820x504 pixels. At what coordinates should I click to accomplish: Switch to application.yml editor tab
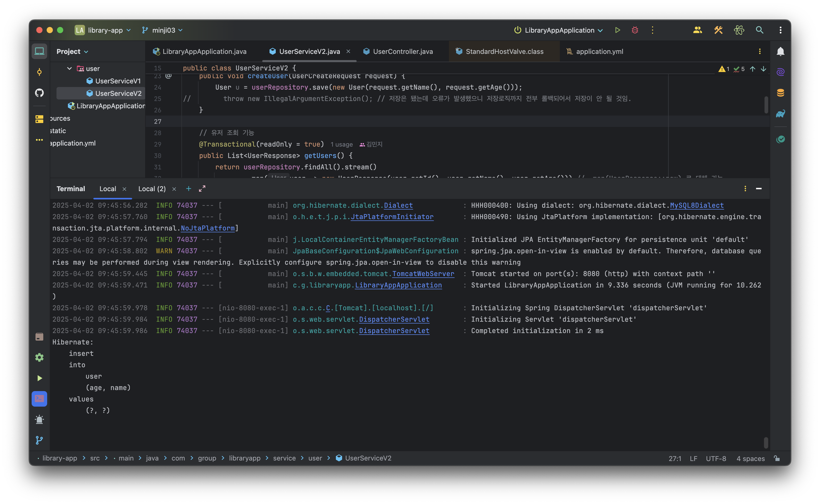pyautogui.click(x=595, y=51)
